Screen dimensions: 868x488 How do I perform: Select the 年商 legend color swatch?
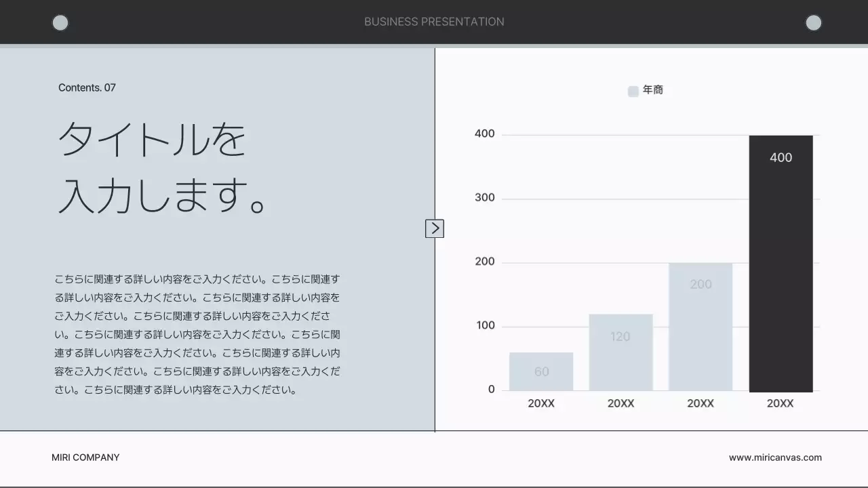point(633,91)
